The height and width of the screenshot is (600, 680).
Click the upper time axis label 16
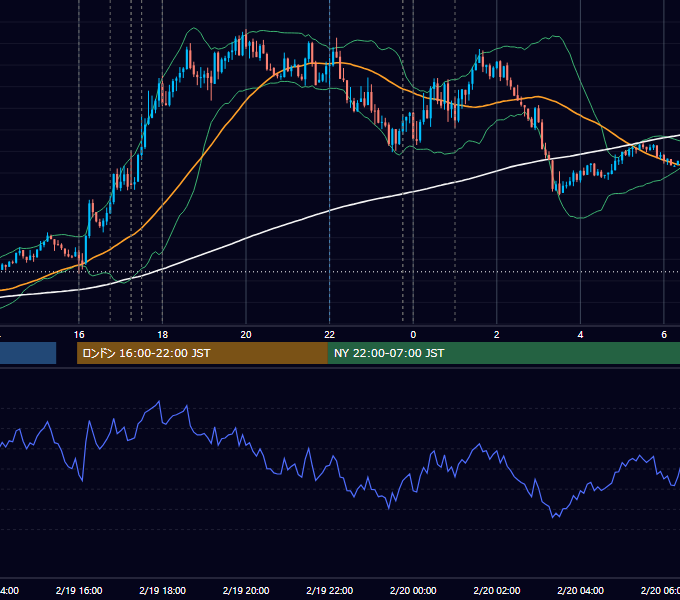click(79, 335)
